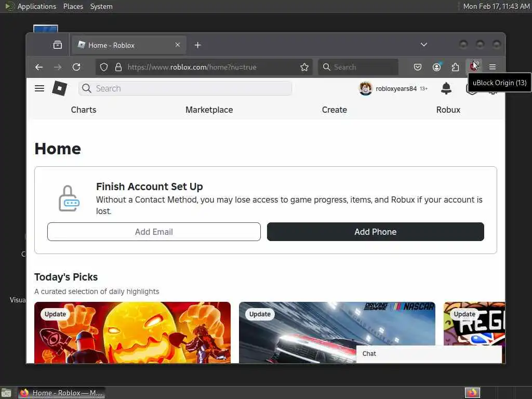Image resolution: width=532 pixels, height=399 pixels.
Task: Bookmark this page with the star icon
Action: [304, 67]
